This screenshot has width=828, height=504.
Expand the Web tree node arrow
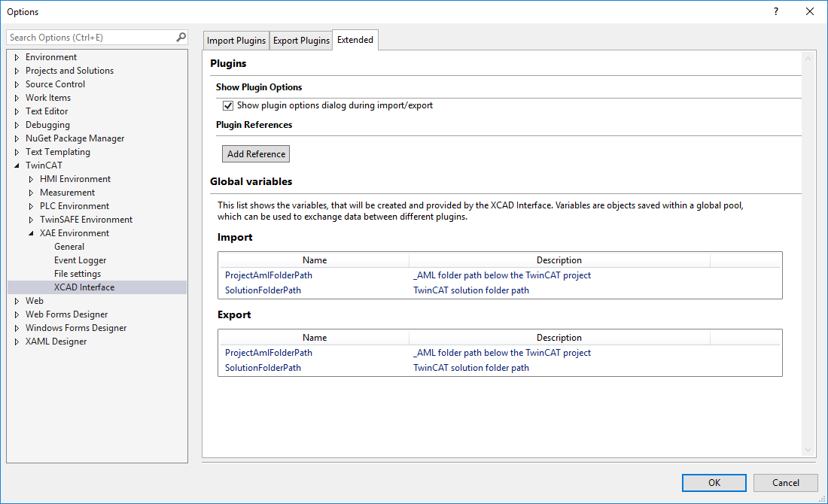(x=17, y=302)
